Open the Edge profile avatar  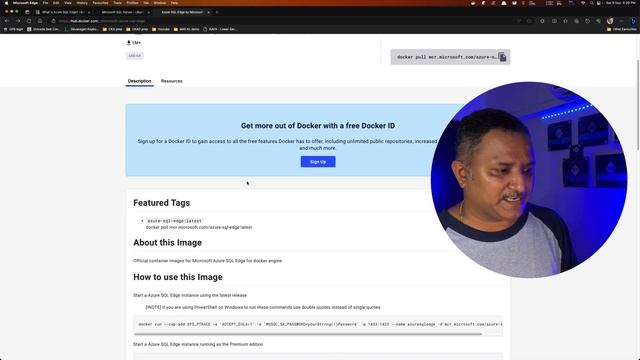pyautogui.click(x=610, y=21)
